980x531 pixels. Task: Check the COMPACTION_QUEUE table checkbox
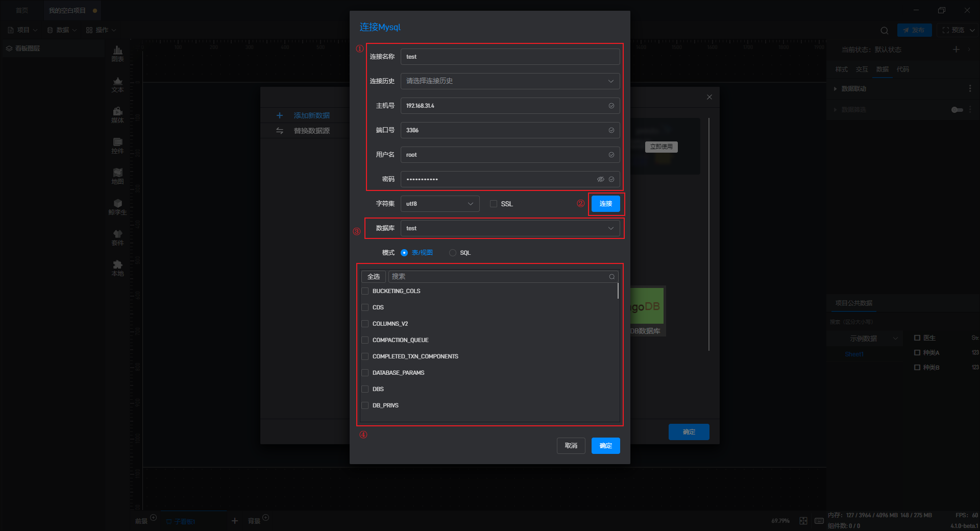tap(365, 340)
